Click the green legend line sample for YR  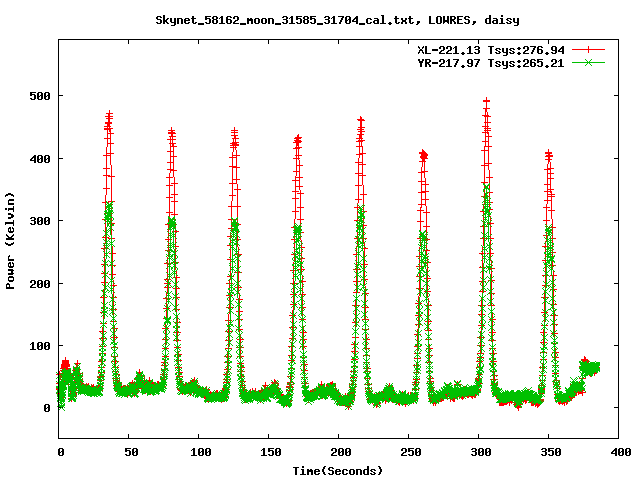pos(588,63)
